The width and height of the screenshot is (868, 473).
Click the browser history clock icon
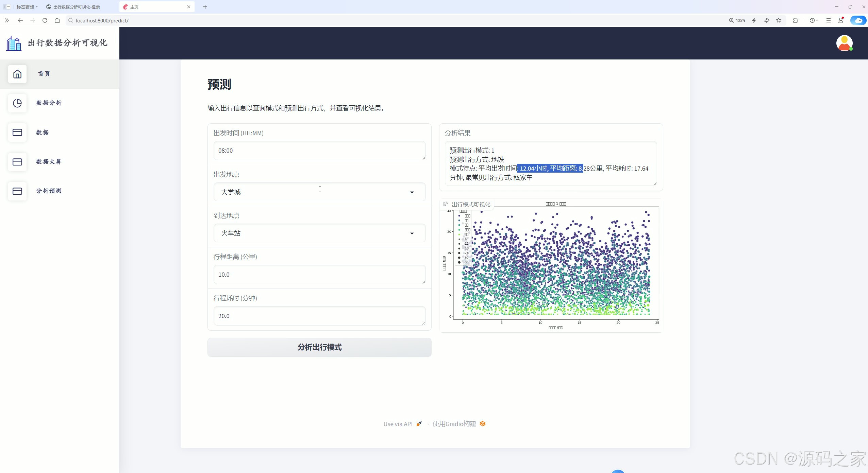(812, 20)
